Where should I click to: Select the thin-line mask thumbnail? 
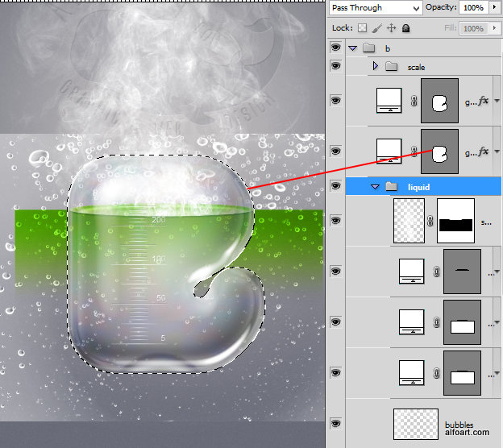coord(462,272)
